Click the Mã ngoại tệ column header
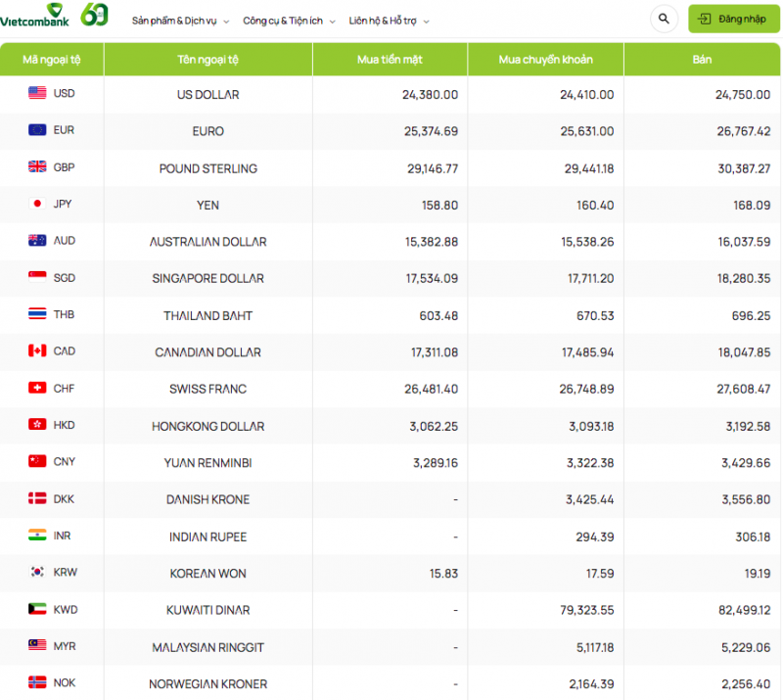Image resolution: width=783 pixels, height=700 pixels. click(x=52, y=60)
